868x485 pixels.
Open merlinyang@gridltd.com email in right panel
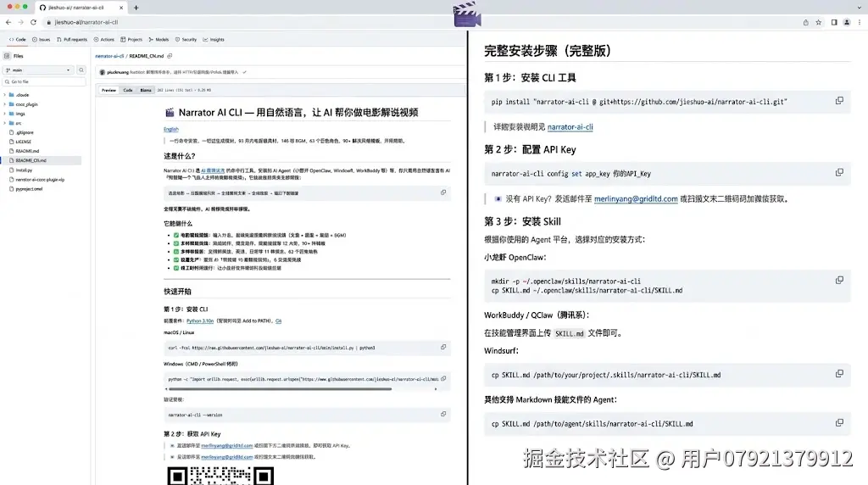coord(636,198)
